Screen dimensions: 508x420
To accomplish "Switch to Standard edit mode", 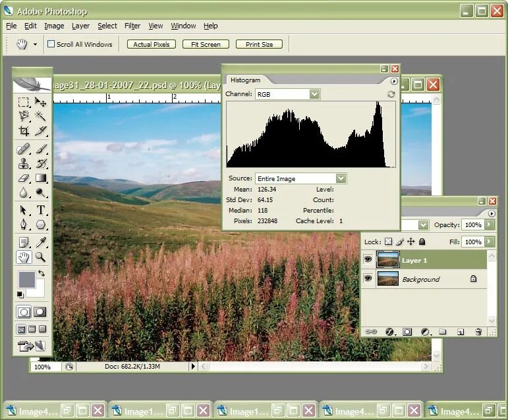I will (x=24, y=312).
